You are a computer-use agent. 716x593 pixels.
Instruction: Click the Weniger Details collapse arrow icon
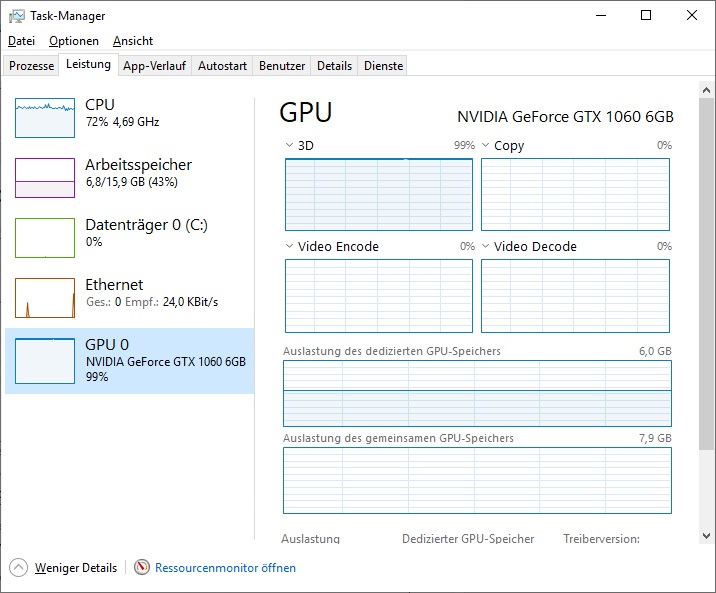point(18,567)
